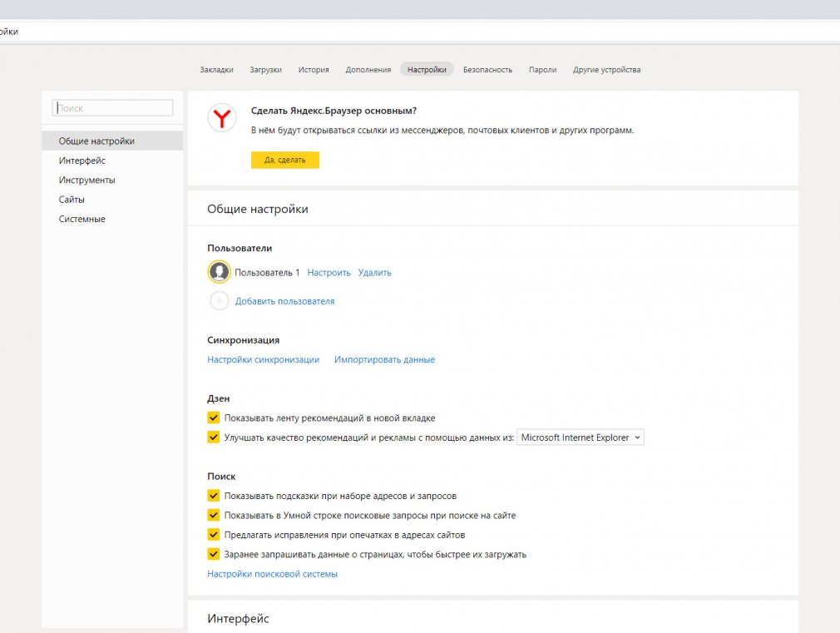
Task: Click the Пользователь 1 avatar icon
Action: coord(219,272)
